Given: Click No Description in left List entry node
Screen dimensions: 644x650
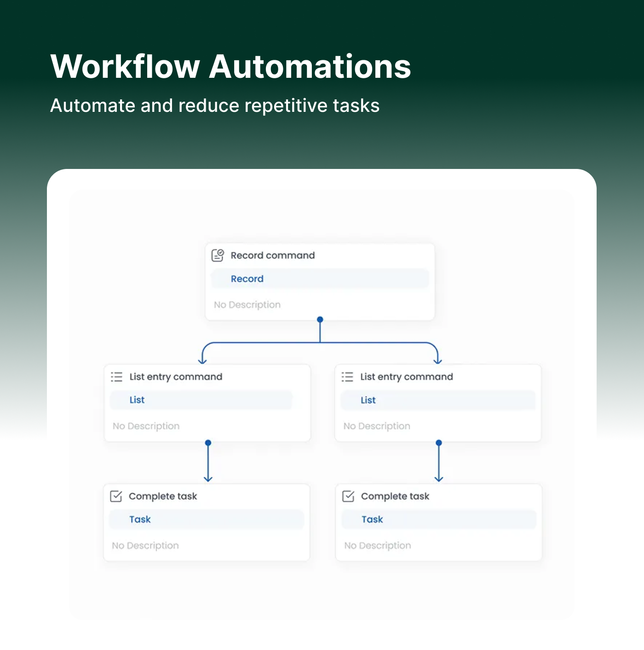Looking at the screenshot, I should (146, 426).
